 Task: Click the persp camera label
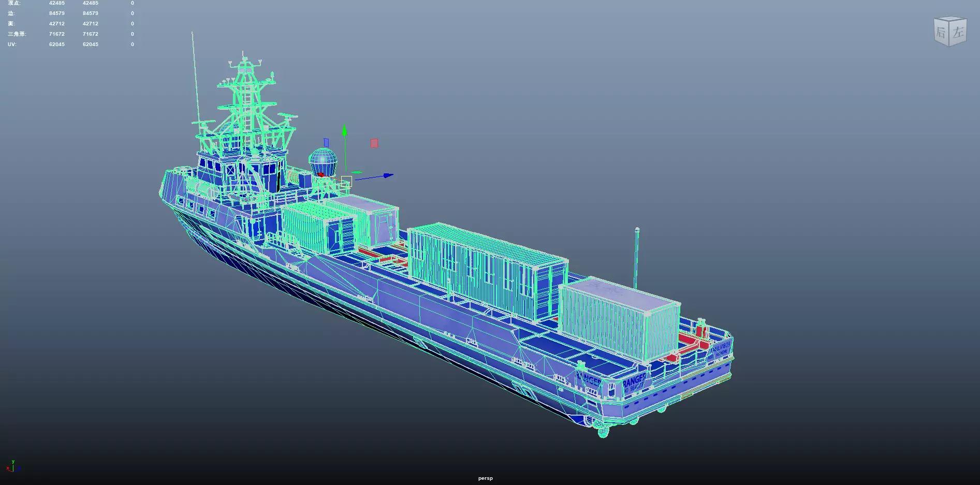[x=485, y=478]
